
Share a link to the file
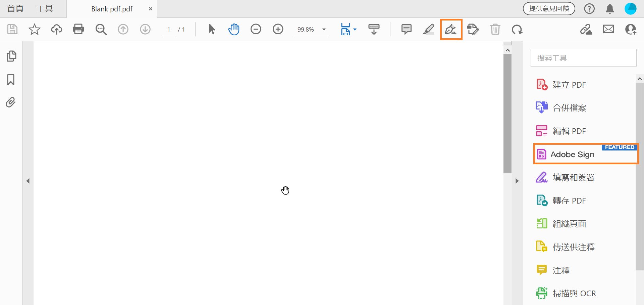[x=586, y=30]
